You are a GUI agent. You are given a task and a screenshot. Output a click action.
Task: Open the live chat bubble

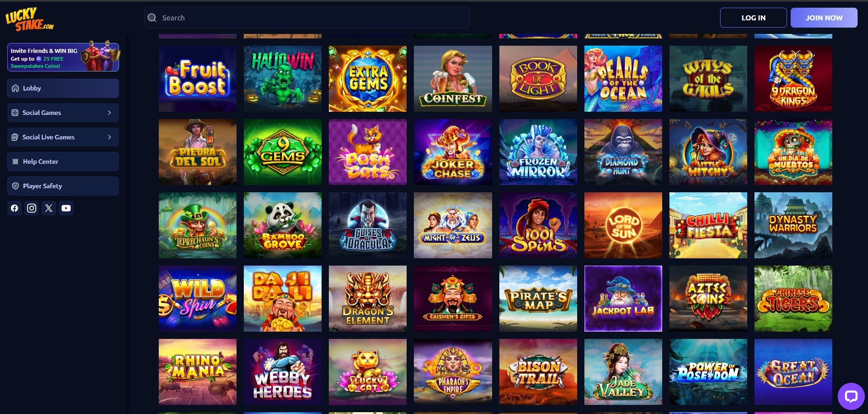tap(851, 396)
